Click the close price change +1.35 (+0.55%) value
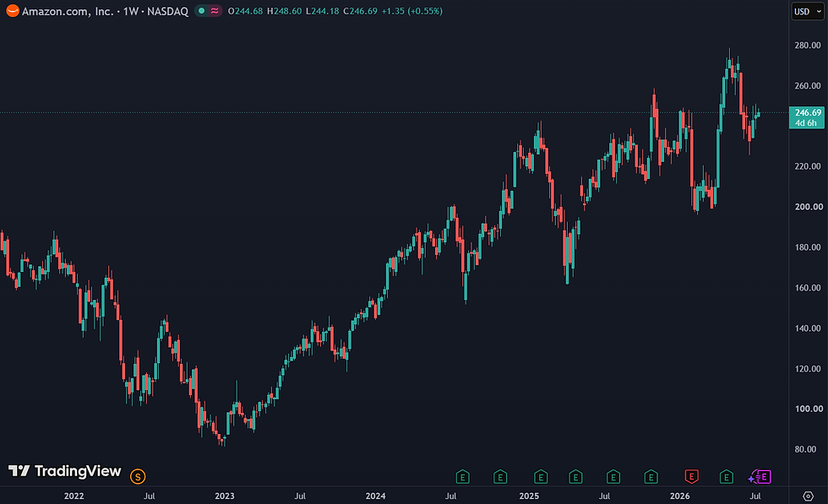This screenshot has width=828, height=504. click(412, 11)
